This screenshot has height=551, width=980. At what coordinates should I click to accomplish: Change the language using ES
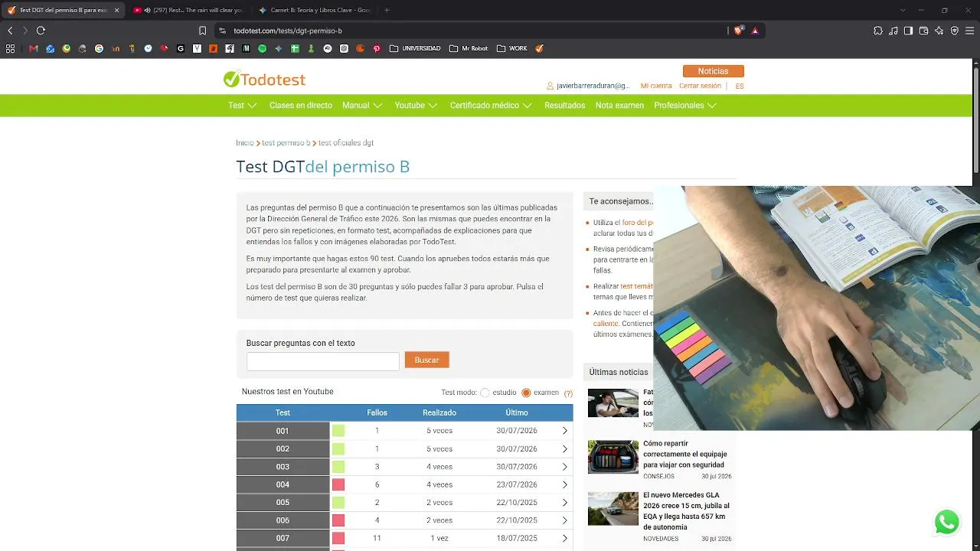[740, 86]
